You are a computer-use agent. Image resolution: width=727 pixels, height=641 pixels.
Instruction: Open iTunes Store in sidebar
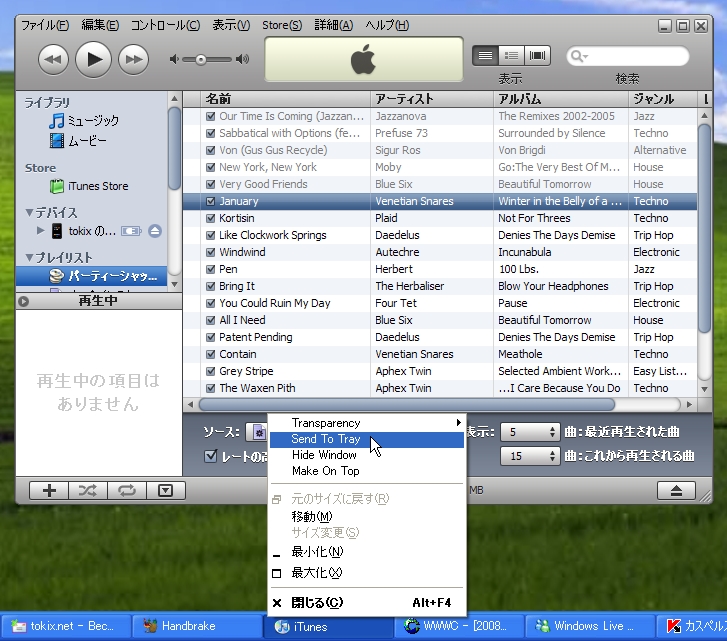[89, 186]
